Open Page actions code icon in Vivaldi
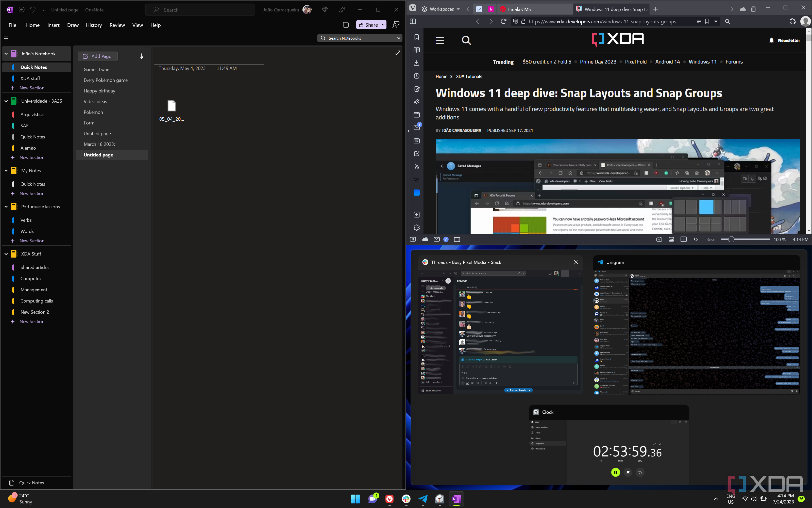Viewport: 812px width, 508px height. click(x=696, y=239)
